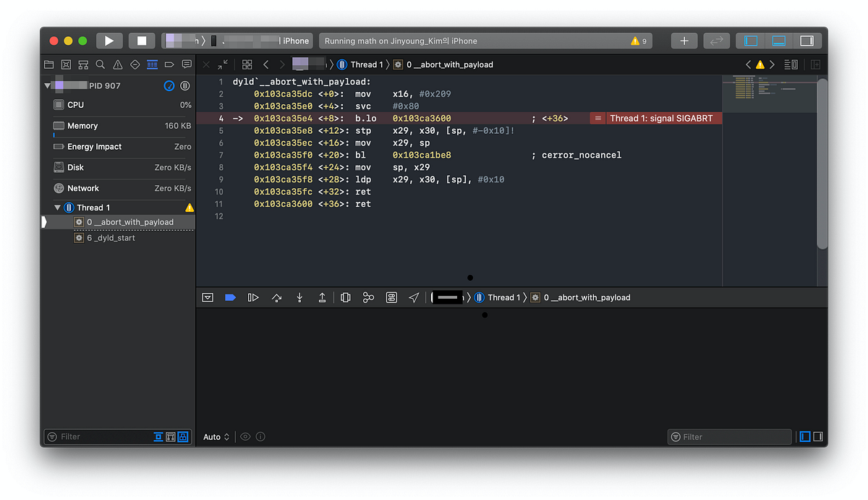Click the Simulate Location paper plane icon
Image resolution: width=868 pixels, height=500 pixels.
click(x=414, y=297)
